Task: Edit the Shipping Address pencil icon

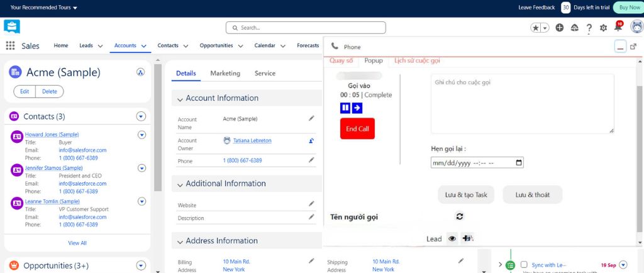Action: [461, 260]
